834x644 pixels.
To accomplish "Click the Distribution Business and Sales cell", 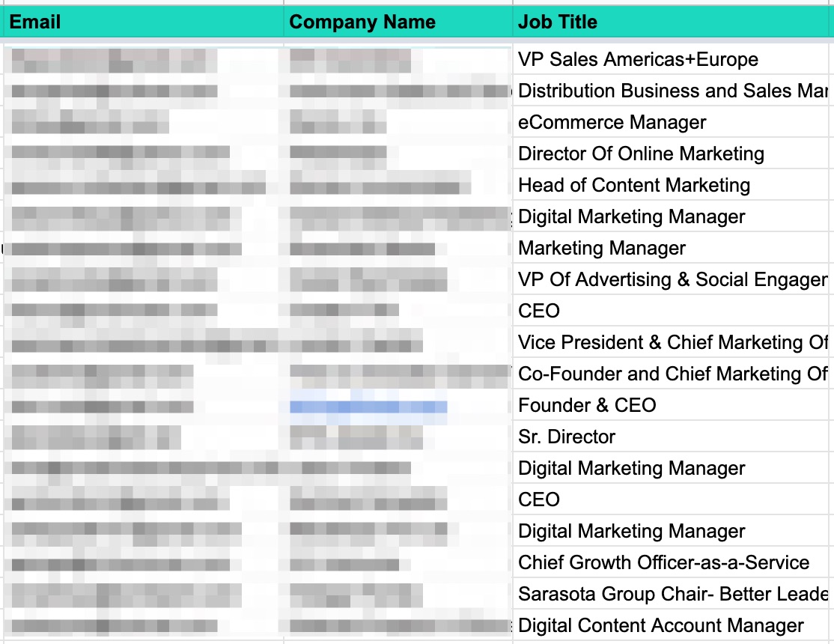I will [672, 91].
